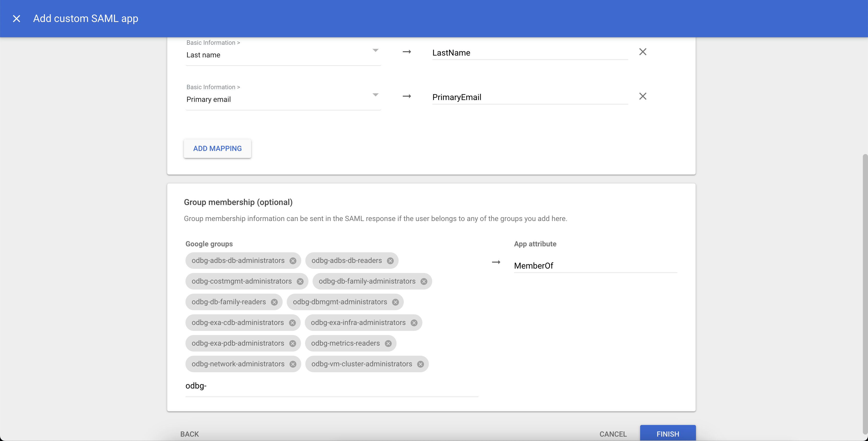Delete the LastName attribute mapping
The height and width of the screenshot is (441, 868).
click(643, 52)
